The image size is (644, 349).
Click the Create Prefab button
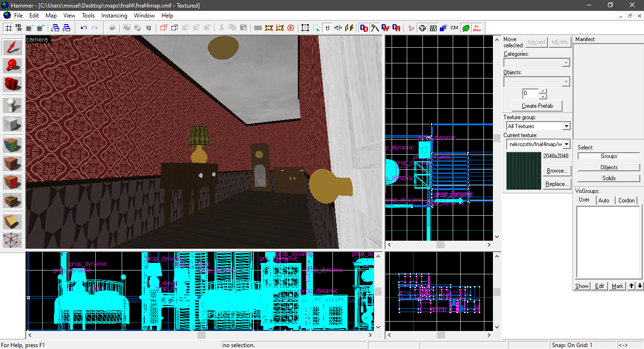[537, 105]
